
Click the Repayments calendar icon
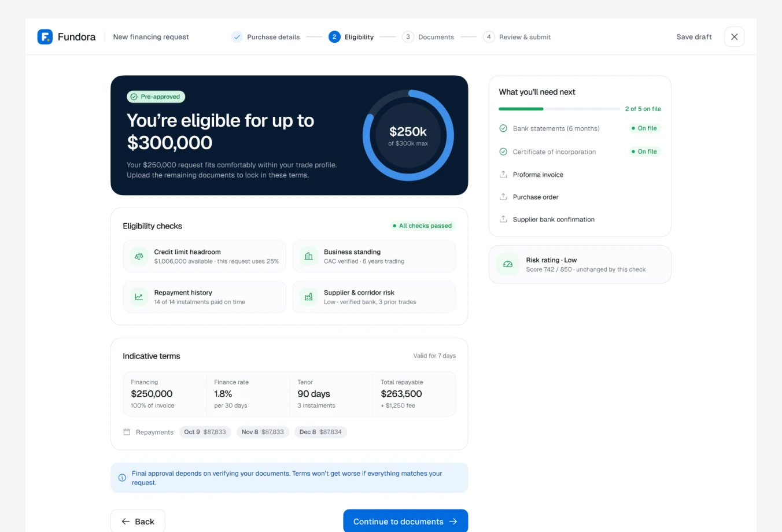[127, 432]
